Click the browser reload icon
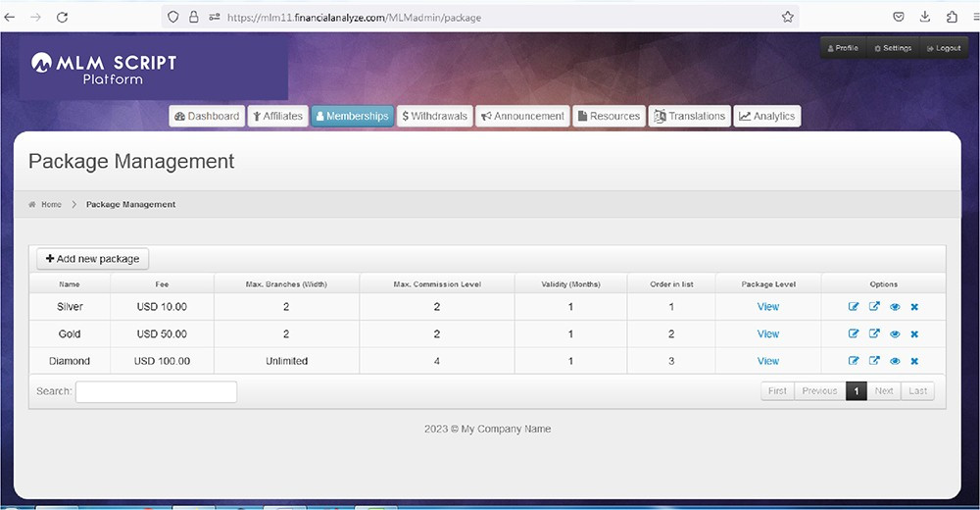This screenshot has height=510, width=980. [62, 17]
